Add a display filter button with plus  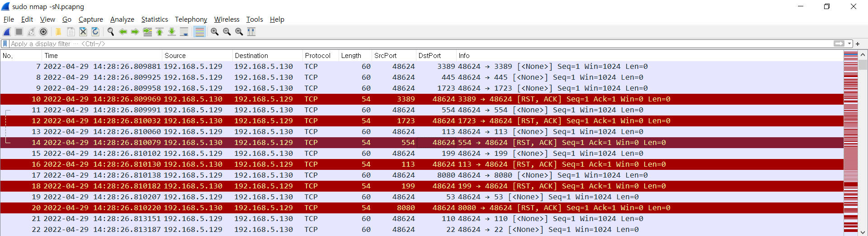pos(858,44)
